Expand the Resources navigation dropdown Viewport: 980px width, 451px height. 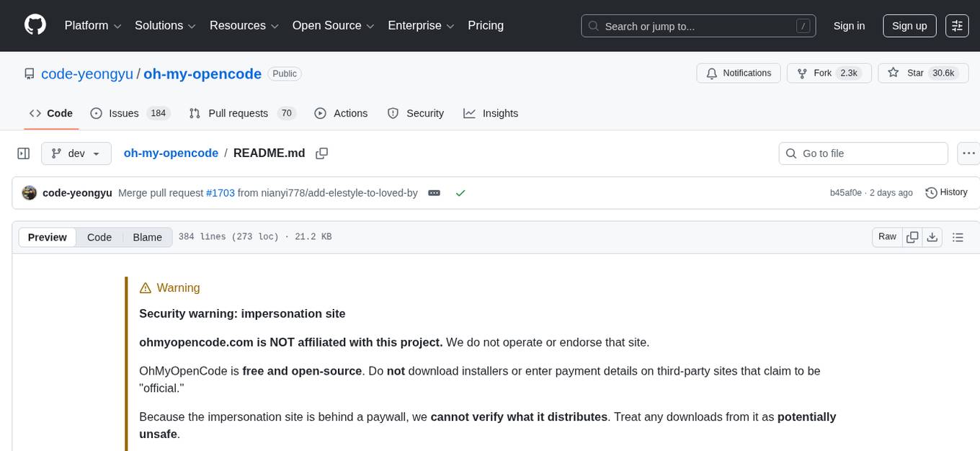tap(244, 25)
